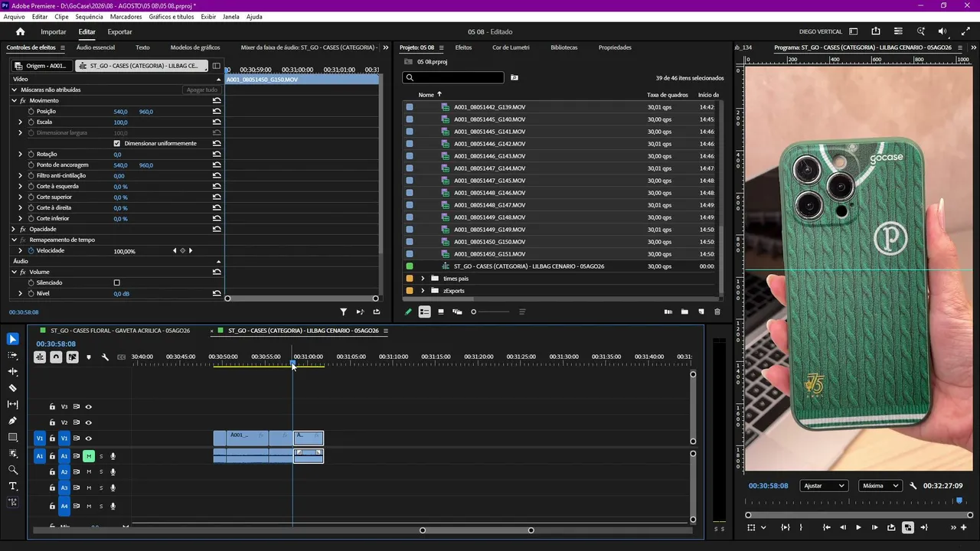Click the Program monitor playhead marker

[x=959, y=500]
